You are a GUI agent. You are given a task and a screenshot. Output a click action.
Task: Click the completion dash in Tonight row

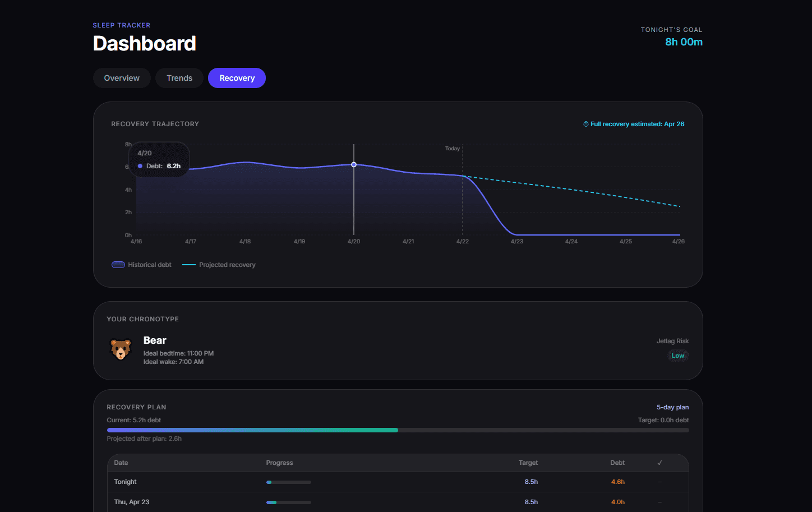tap(660, 482)
